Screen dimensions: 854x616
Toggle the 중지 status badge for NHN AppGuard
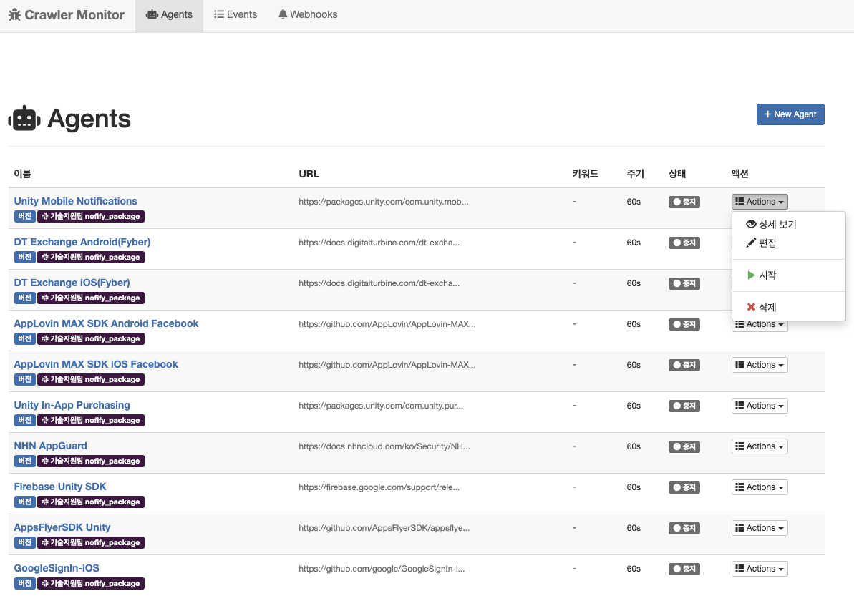point(684,446)
